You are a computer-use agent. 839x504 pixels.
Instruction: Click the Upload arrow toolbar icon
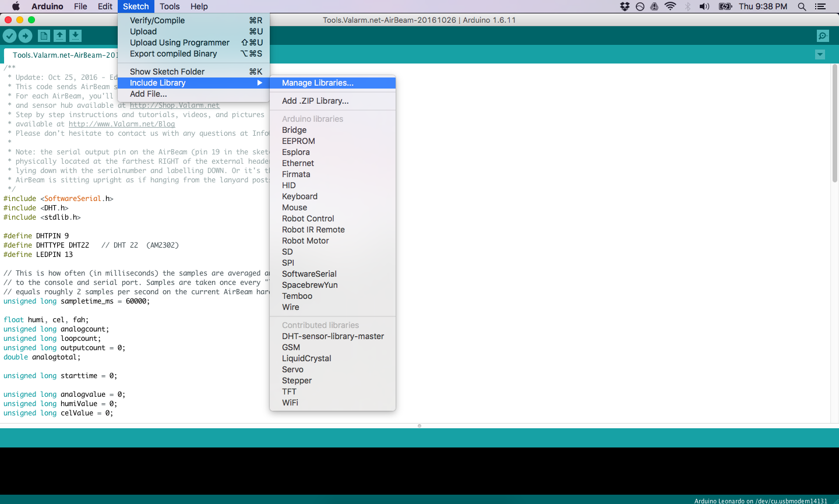[26, 36]
